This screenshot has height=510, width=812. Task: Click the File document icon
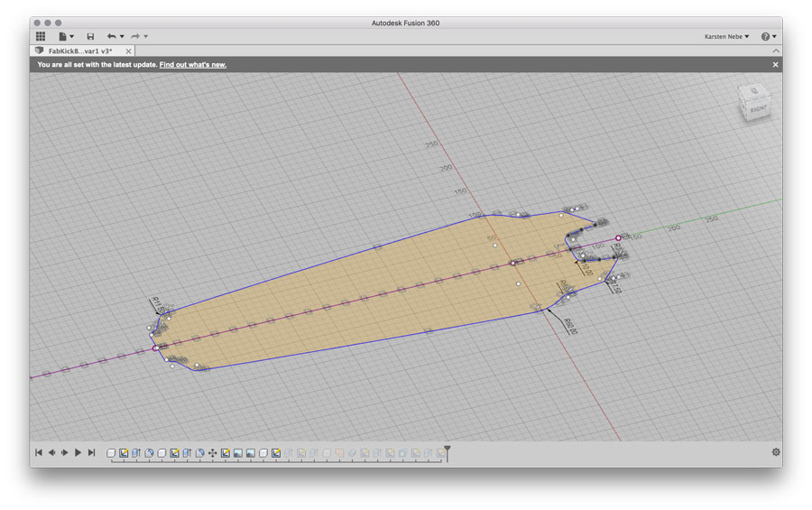point(62,36)
